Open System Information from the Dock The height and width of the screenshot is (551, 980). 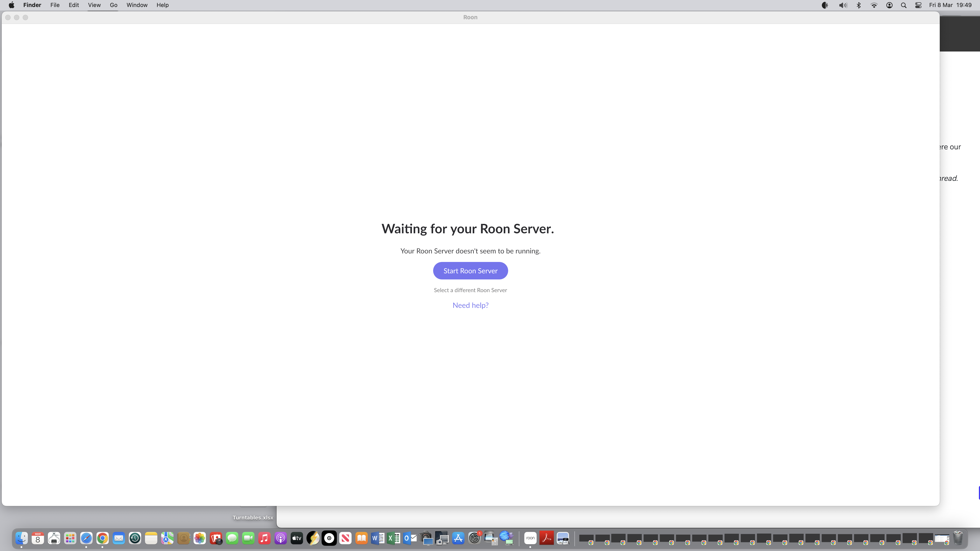coord(54,539)
